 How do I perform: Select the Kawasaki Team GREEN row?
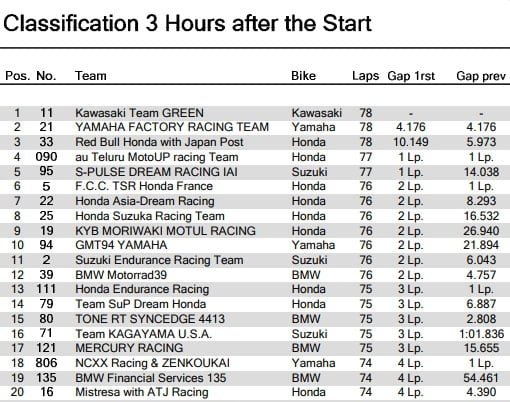coord(255,113)
